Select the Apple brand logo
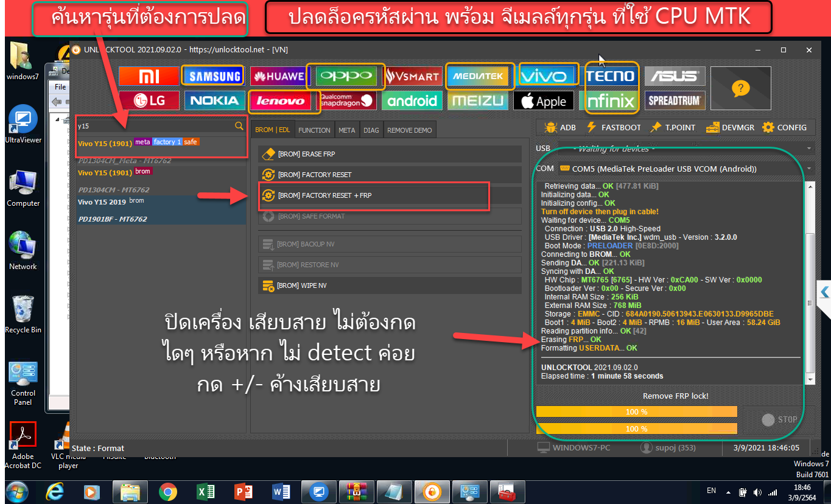 544,100
